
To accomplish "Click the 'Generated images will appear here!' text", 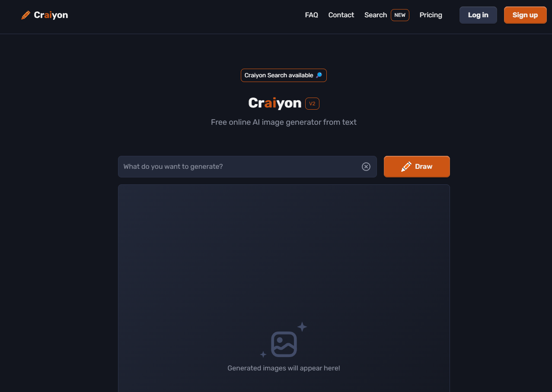I will pos(284,368).
